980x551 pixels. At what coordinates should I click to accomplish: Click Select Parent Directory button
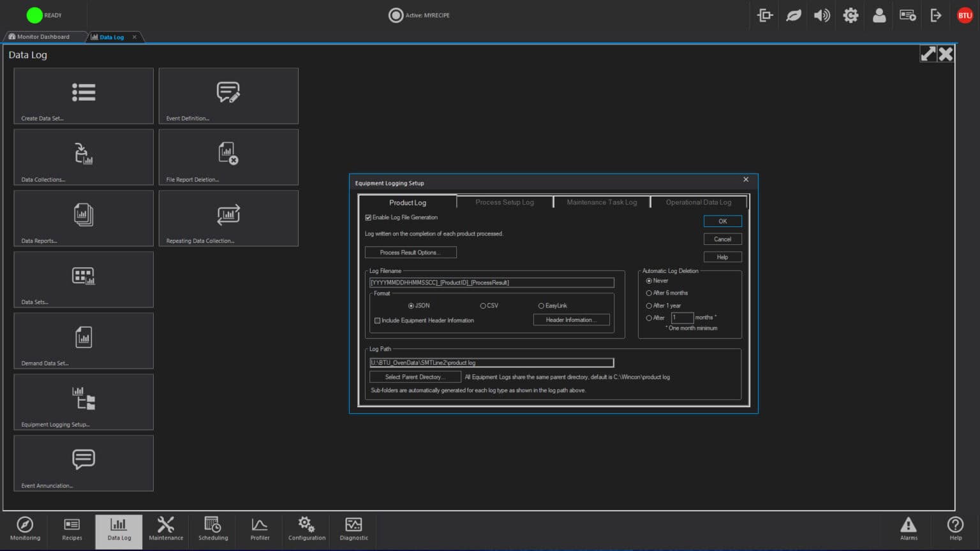point(415,377)
